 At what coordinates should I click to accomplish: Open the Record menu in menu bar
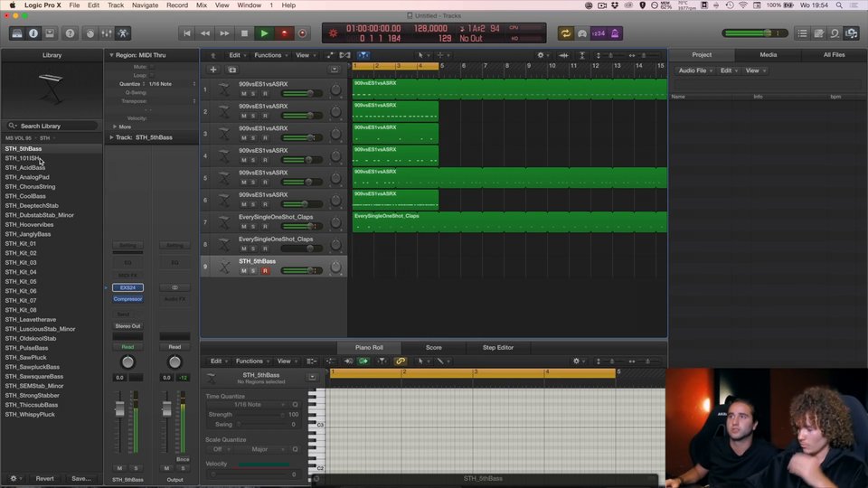click(177, 5)
